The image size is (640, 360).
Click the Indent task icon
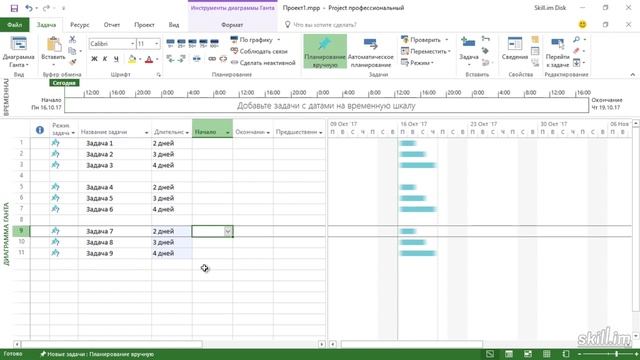182,59
